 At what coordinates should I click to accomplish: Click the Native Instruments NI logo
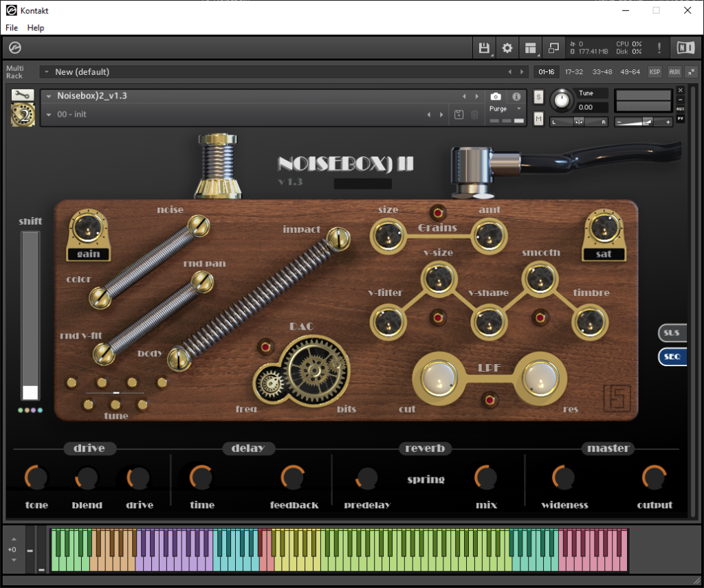point(685,47)
